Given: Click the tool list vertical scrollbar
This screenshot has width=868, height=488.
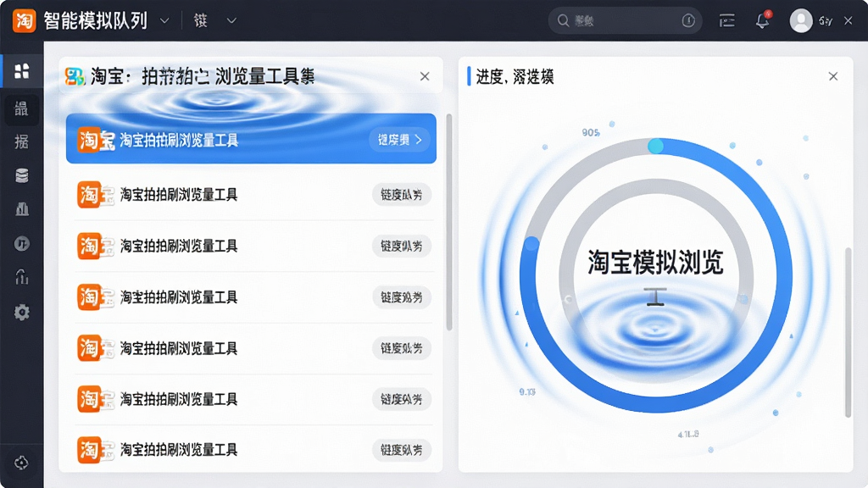Looking at the screenshot, I should coord(449,223).
